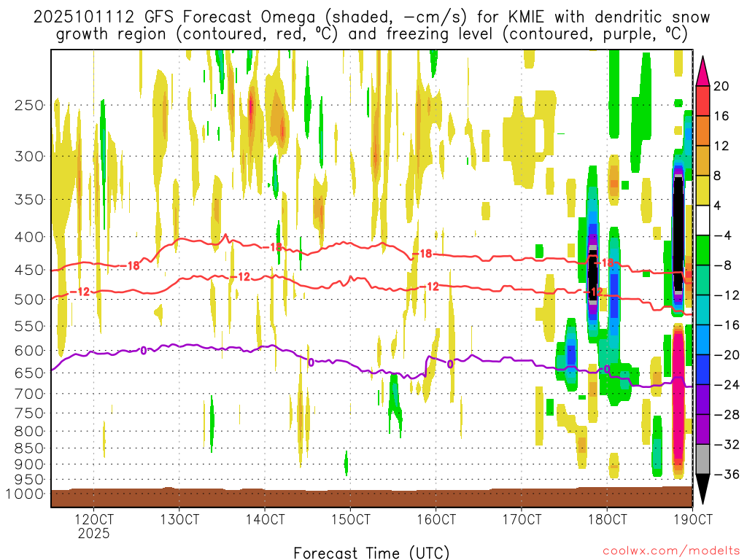This screenshot has height=560, width=747.
Task: Click the tall bright pink omega column near 190CT
Action: point(678,401)
